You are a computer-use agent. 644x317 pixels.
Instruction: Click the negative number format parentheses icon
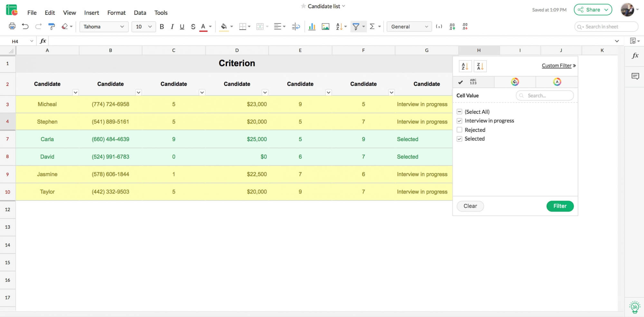coord(439,27)
